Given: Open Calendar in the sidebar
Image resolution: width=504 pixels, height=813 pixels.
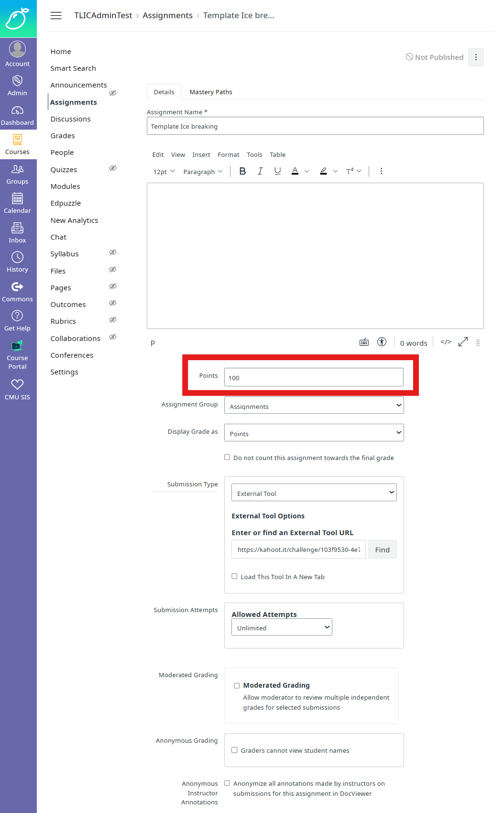Looking at the screenshot, I should click(x=17, y=203).
